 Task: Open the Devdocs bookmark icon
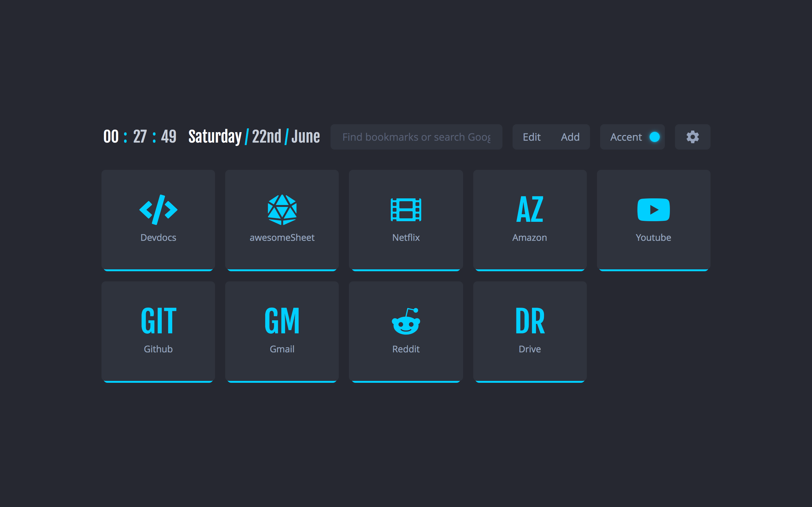(x=158, y=210)
